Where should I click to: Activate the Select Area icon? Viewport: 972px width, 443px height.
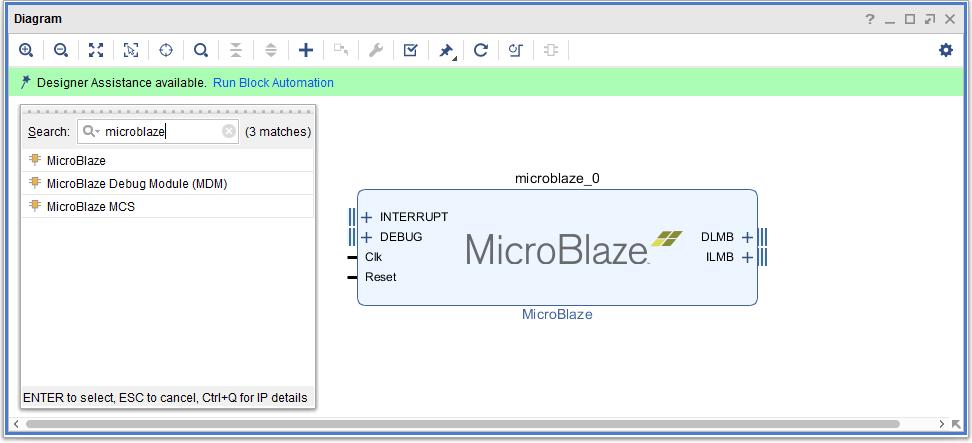click(x=131, y=50)
